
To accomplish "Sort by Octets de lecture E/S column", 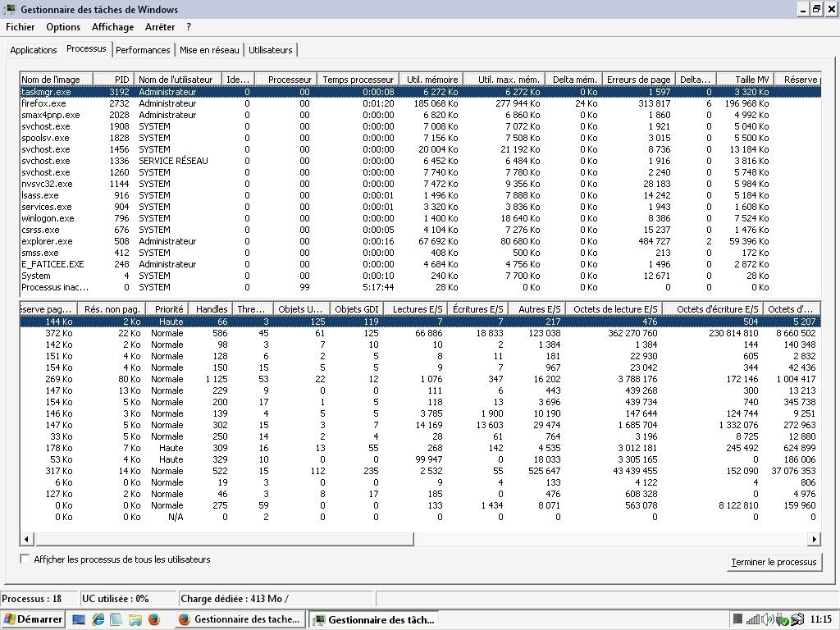I will (x=614, y=309).
